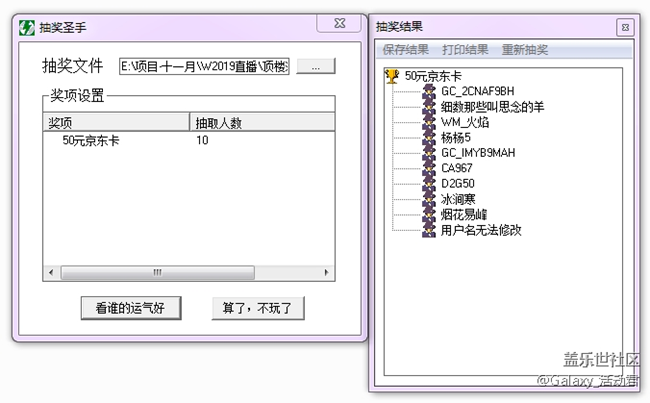This screenshot has height=403, width=650.
Task: Click the 抽奖圣手 app icon in title bar
Action: (27, 28)
